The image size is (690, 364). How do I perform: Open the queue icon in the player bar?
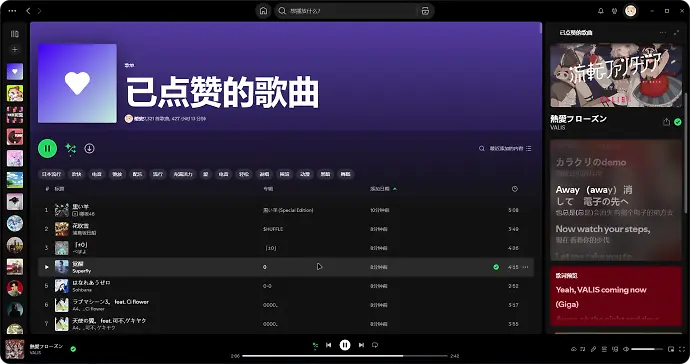[x=604, y=349]
